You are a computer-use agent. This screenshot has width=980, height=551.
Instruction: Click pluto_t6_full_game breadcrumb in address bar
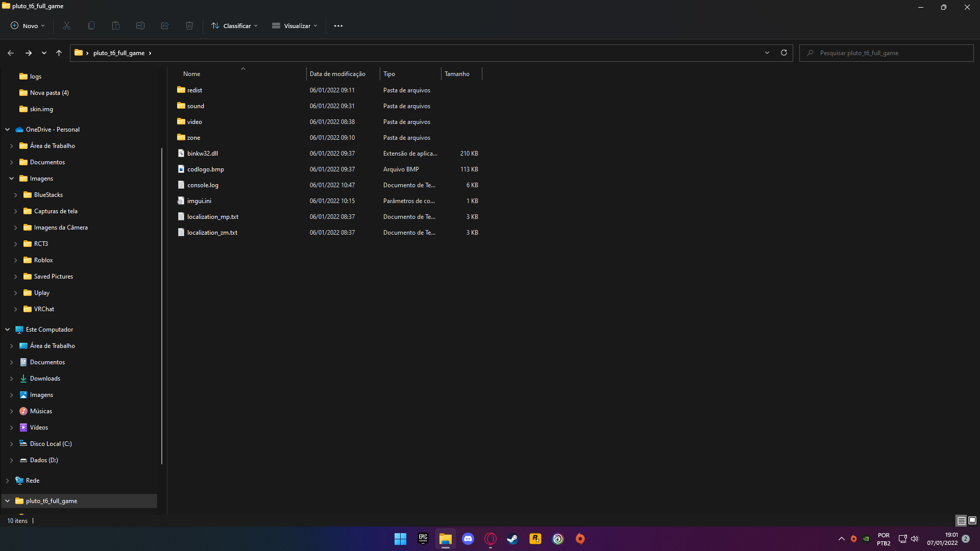[119, 53]
